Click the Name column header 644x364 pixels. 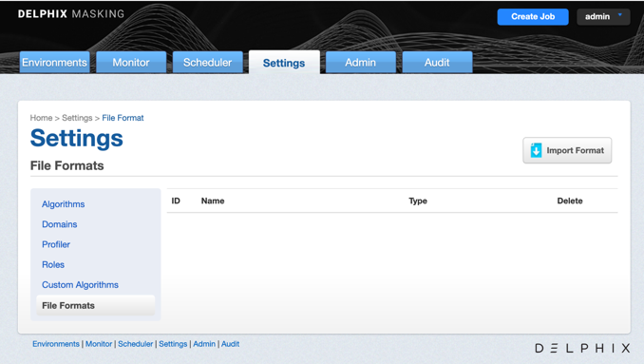pos(213,201)
